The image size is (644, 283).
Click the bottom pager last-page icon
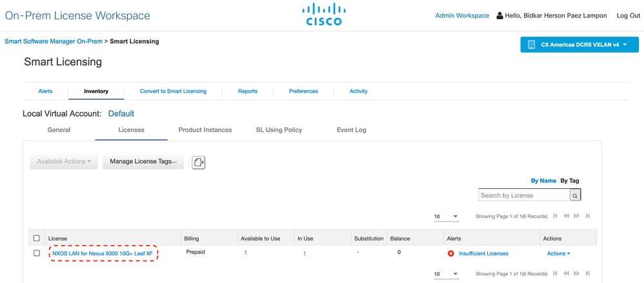588,273
